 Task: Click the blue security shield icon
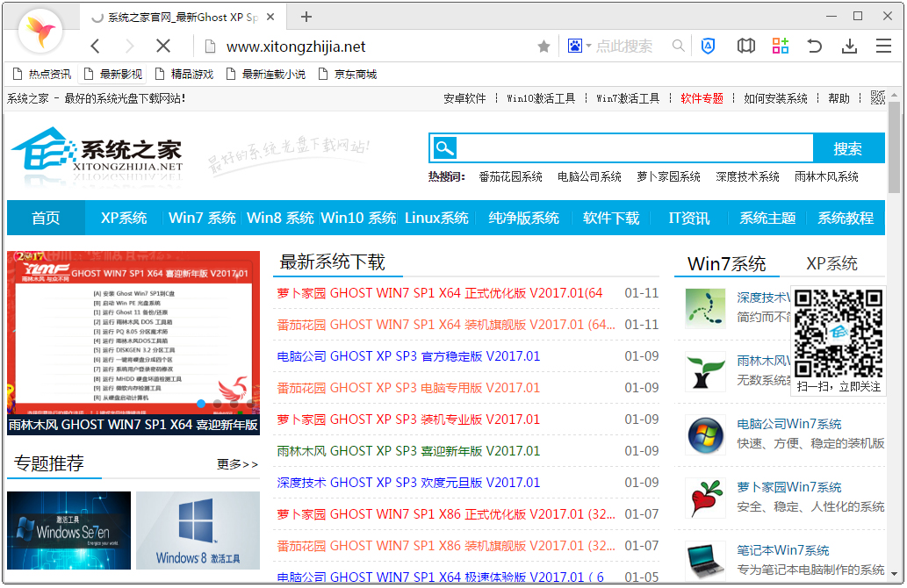[708, 46]
